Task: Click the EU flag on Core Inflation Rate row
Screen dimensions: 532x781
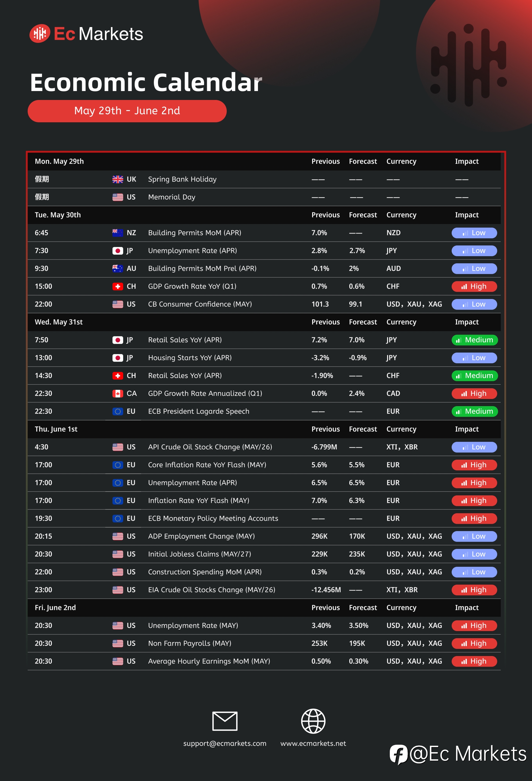Action: tap(118, 465)
